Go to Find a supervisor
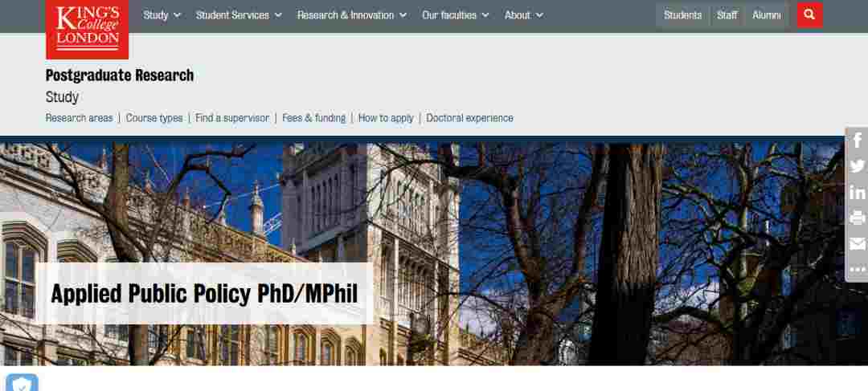 [232, 118]
